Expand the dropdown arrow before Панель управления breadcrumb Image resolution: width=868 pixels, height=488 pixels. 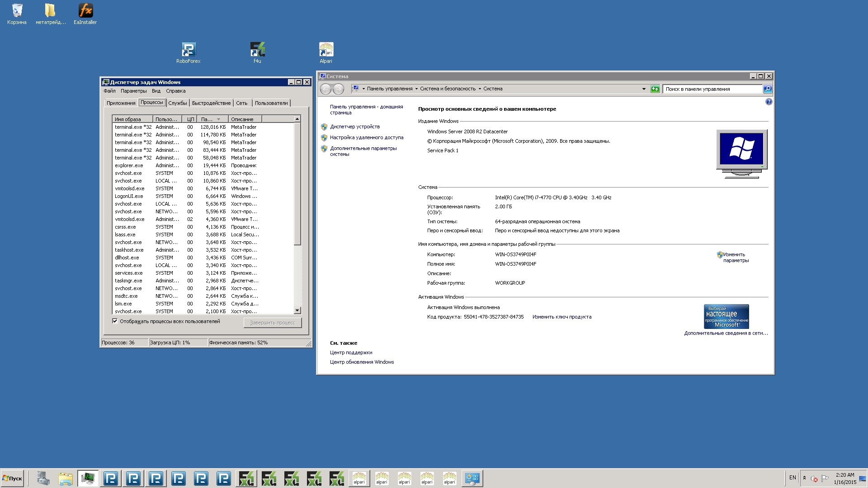click(x=363, y=89)
